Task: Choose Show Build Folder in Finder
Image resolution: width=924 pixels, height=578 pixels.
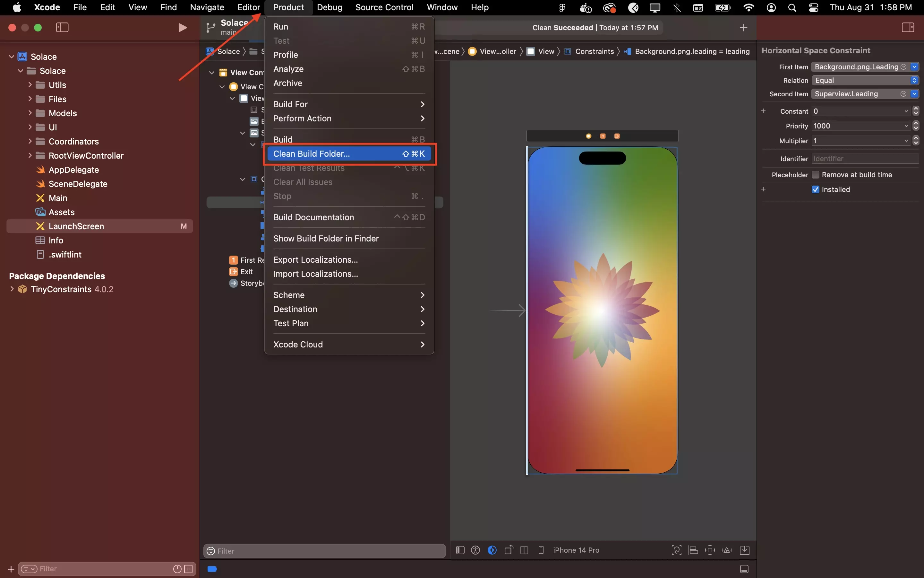Action: click(x=349, y=239)
